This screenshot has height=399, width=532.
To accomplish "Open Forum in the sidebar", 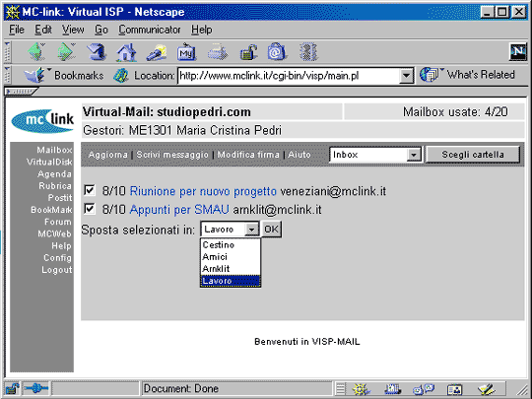I will tap(58, 222).
